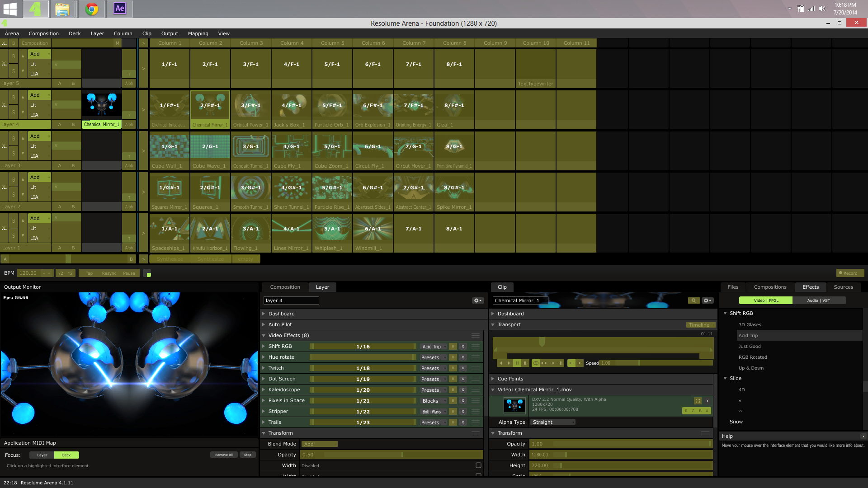The image size is (868, 488).
Task: Click the loop playback mode icon
Action: 536,363
